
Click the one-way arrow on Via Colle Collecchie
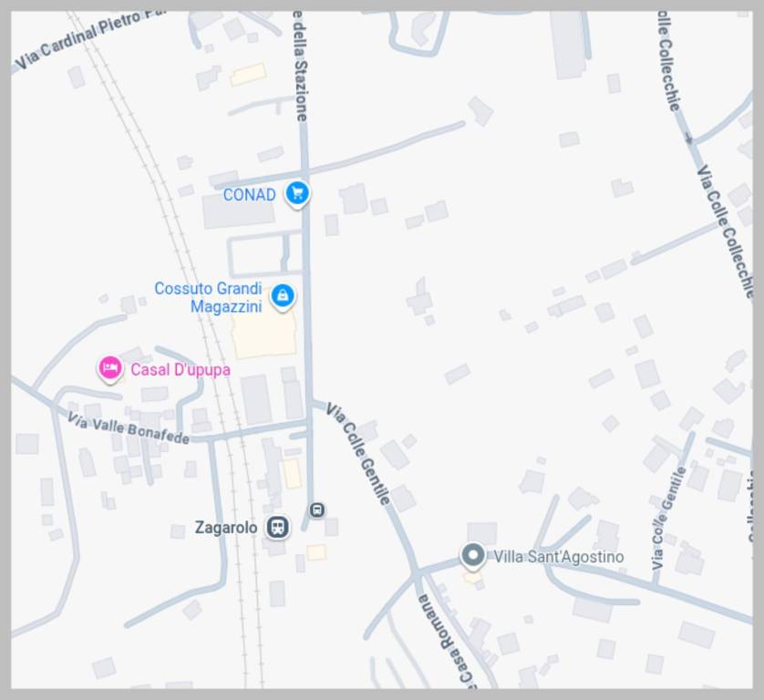(689, 139)
